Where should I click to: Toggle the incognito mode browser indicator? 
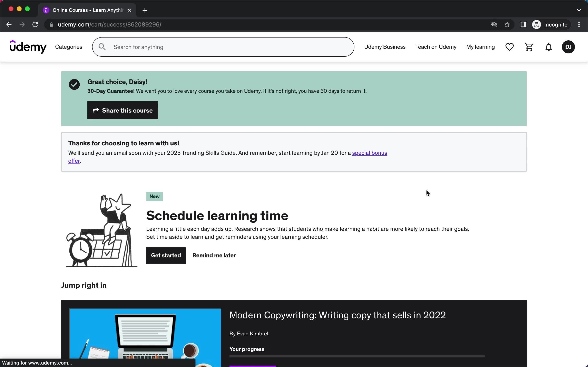tap(550, 24)
